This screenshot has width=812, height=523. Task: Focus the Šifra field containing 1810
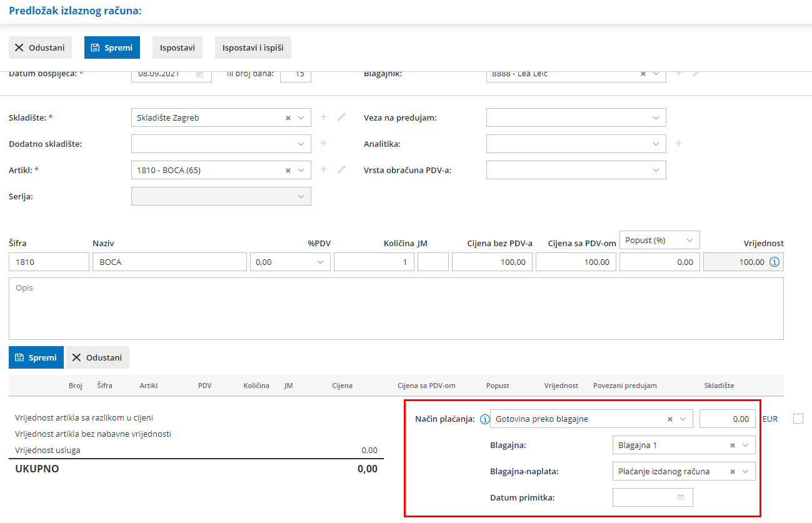(49, 262)
